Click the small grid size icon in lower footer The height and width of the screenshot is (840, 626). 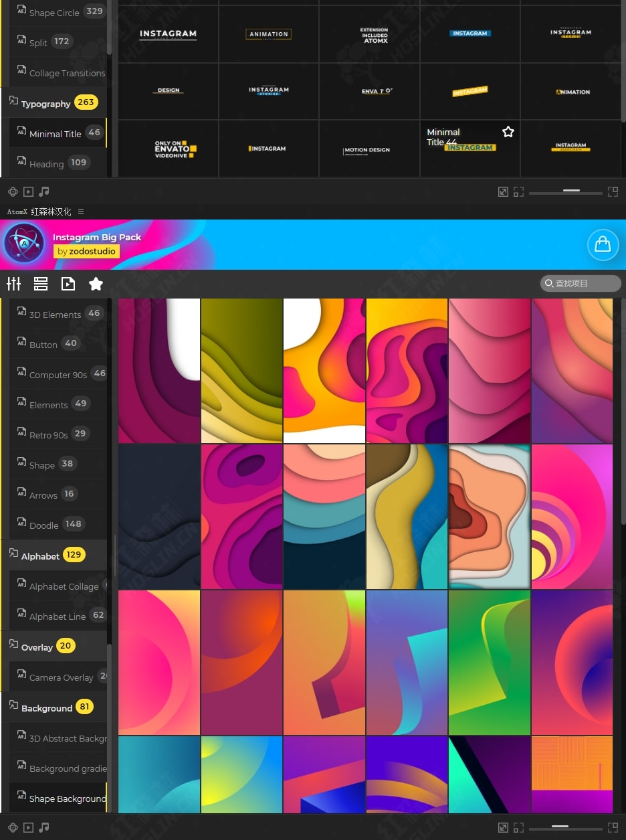point(519,828)
